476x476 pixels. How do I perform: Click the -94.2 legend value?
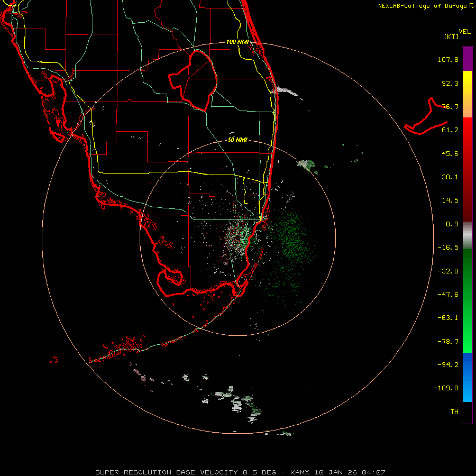coord(448,364)
